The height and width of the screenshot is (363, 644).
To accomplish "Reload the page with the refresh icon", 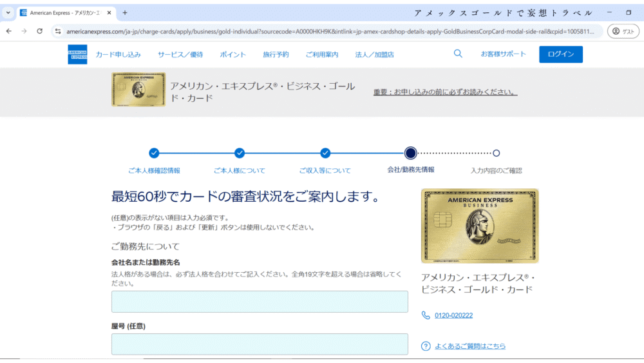I will 39,31.
